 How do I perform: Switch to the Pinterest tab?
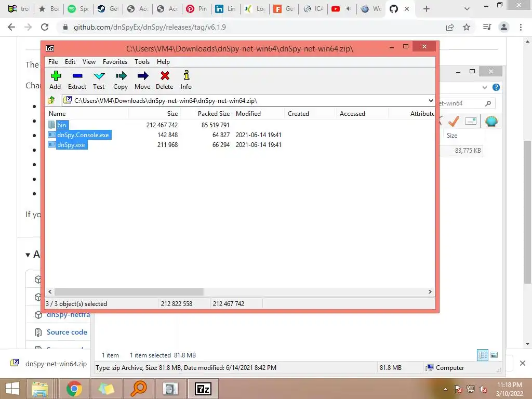[197, 9]
